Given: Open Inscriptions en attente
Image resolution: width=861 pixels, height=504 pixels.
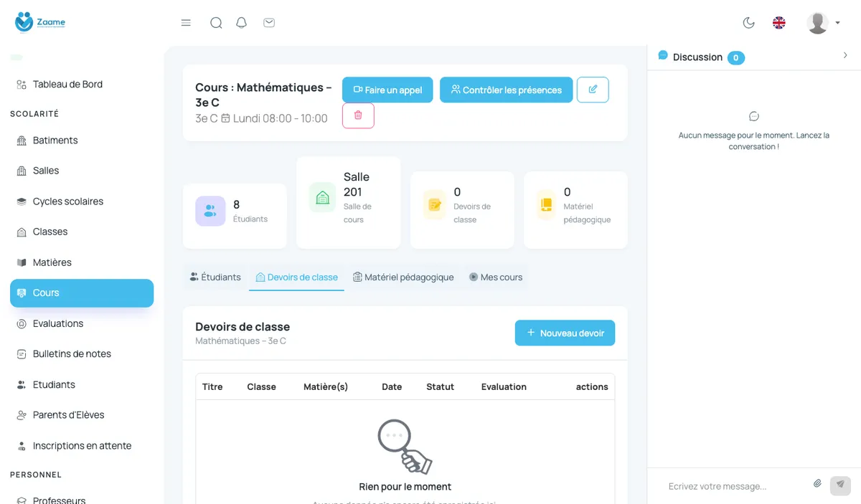Looking at the screenshot, I should pyautogui.click(x=82, y=445).
